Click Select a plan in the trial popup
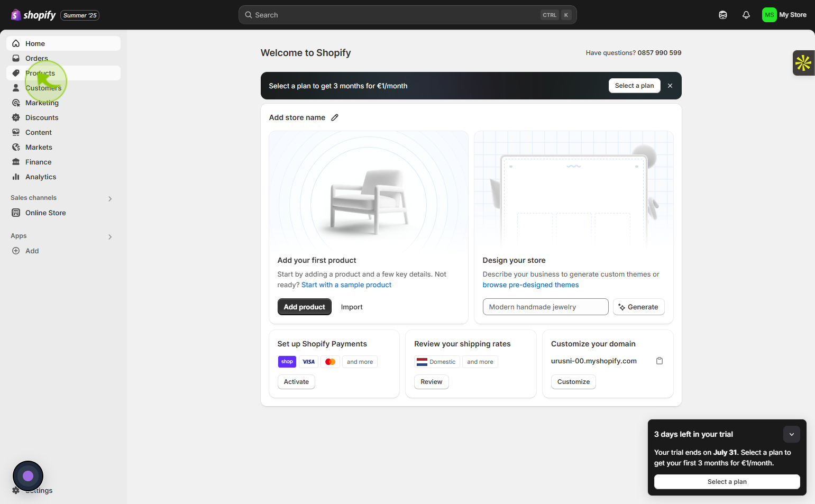This screenshot has height=504, width=815. tap(727, 482)
